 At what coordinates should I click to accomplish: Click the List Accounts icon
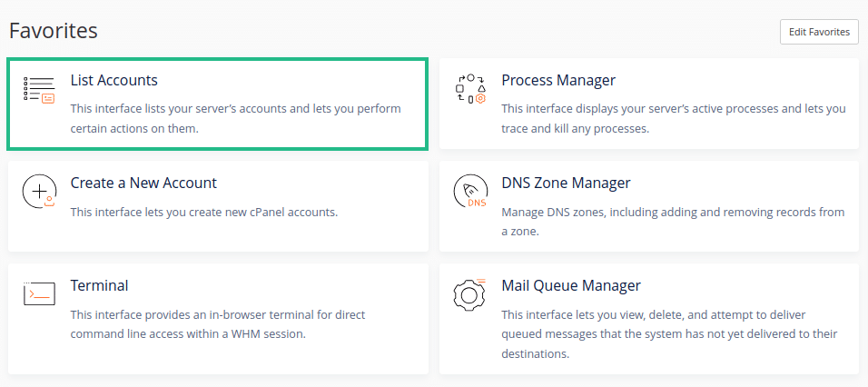tap(39, 90)
